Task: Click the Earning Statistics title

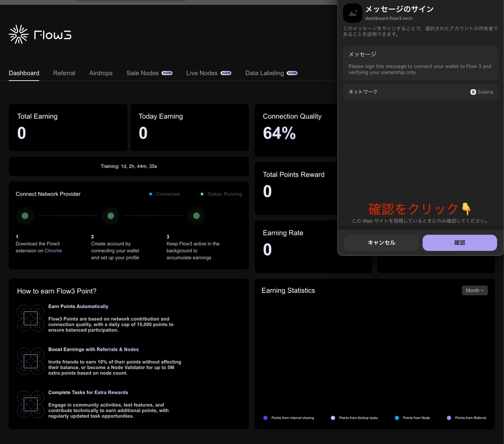Action: 288,290
